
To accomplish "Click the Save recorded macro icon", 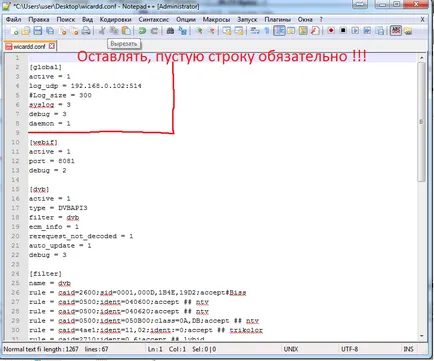I will coord(379,31).
